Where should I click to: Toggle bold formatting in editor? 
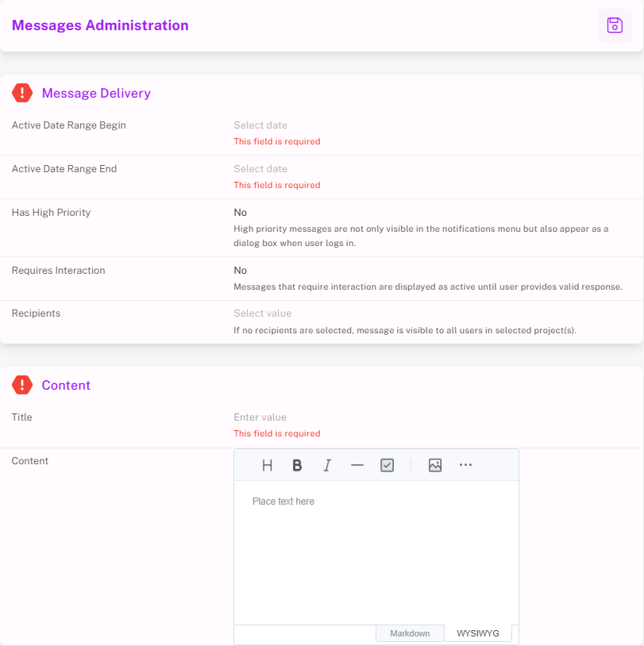coord(297,466)
